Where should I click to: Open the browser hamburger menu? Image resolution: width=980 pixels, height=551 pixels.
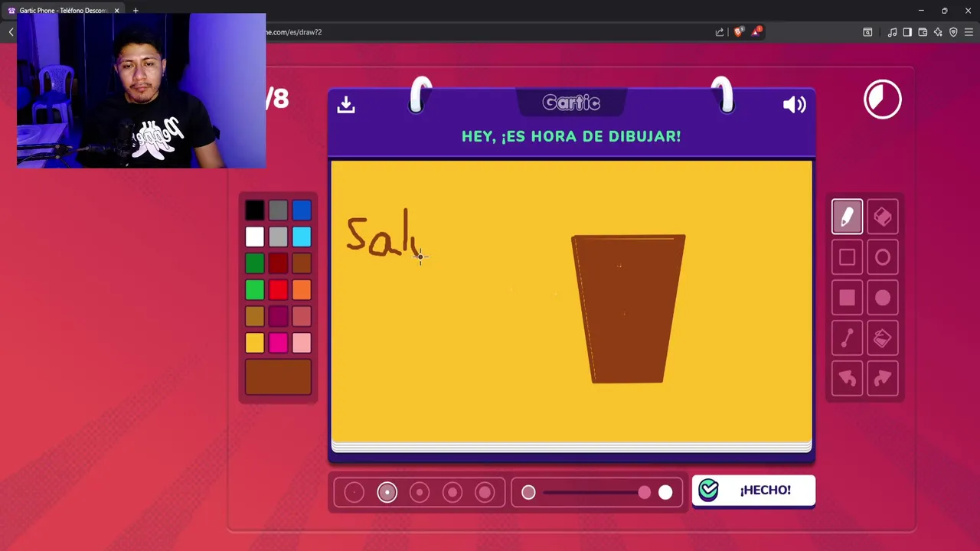[969, 32]
